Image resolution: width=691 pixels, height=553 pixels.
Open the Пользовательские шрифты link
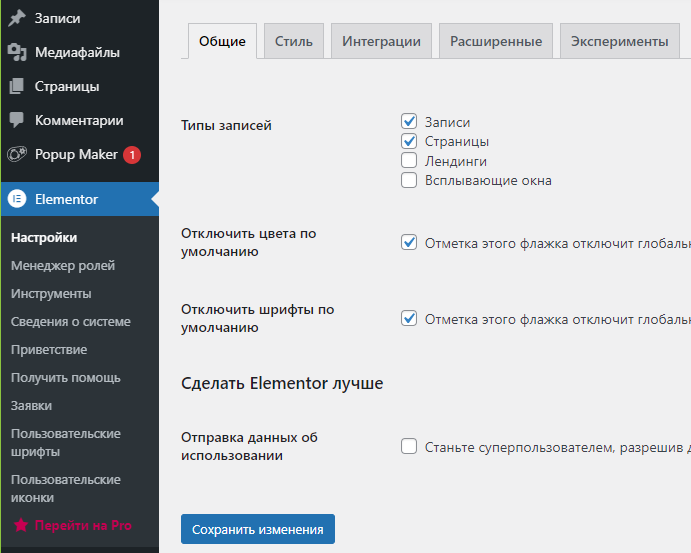point(66,442)
